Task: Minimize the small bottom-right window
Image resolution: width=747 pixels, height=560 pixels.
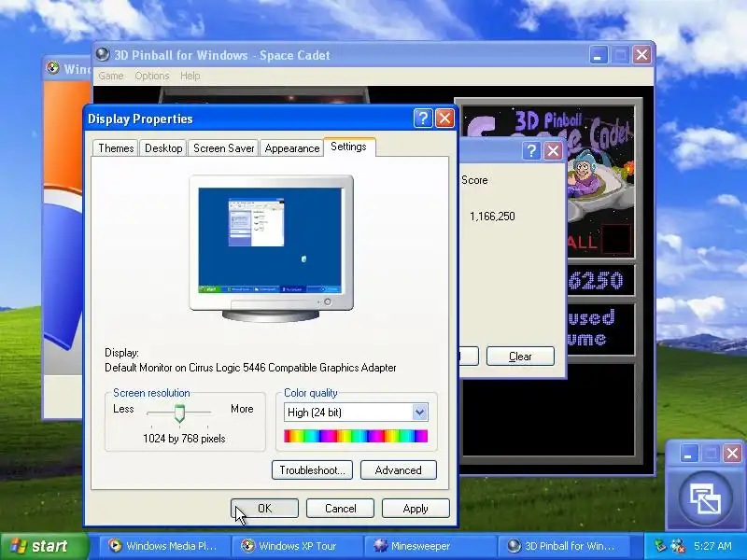Action: pyautogui.click(x=688, y=454)
